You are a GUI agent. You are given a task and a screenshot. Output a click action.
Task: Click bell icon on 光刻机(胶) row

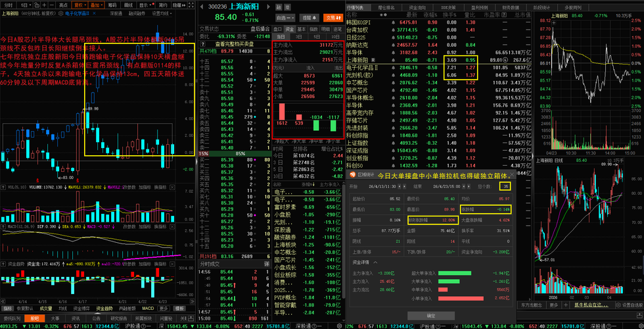[x=393, y=75]
